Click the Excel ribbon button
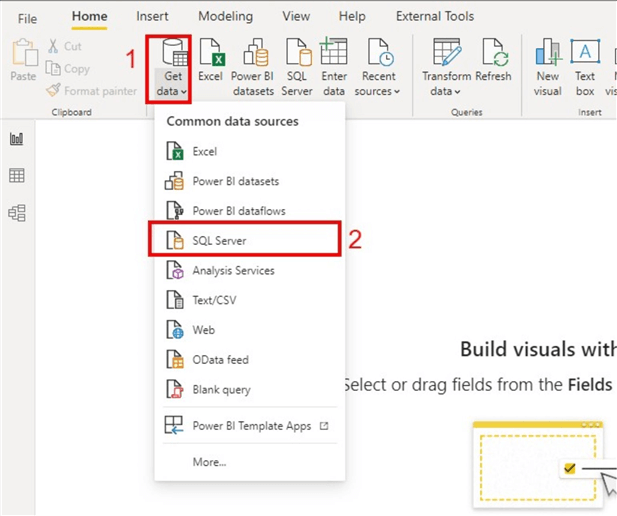 coord(211,60)
